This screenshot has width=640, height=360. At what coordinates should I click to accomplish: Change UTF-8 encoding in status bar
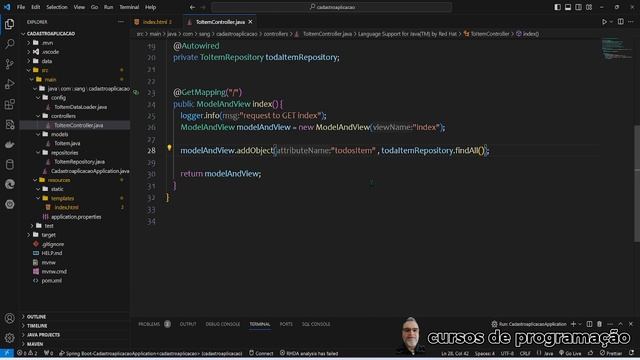tap(507, 353)
